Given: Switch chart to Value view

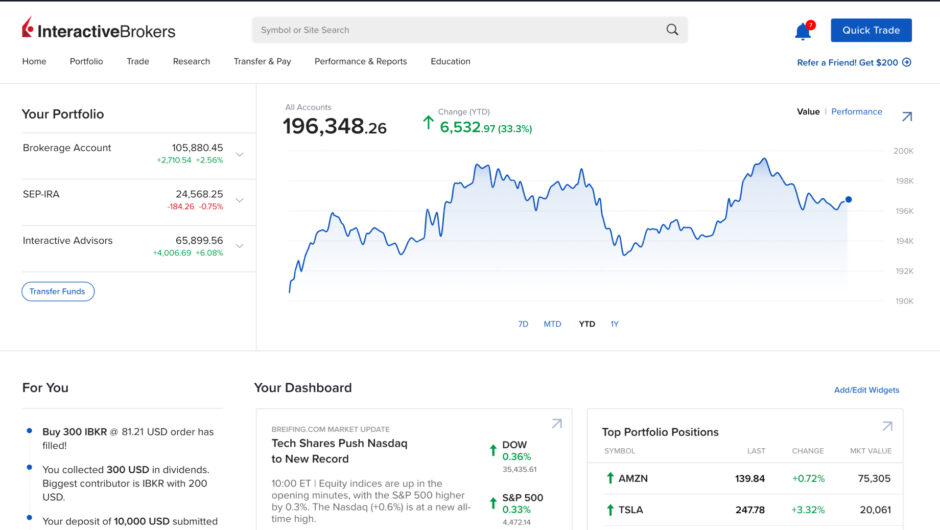Looking at the screenshot, I should 808,112.
